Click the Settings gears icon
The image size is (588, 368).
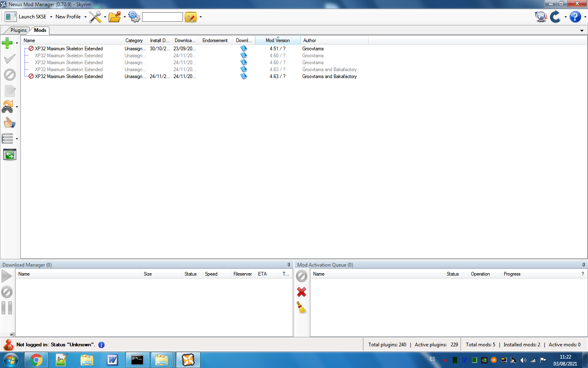point(134,17)
